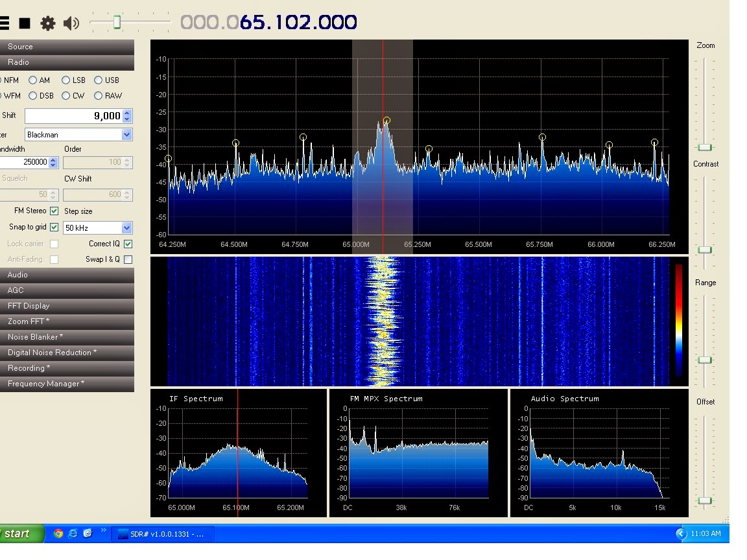Mute audio with the speaker icon
This screenshot has height=560, width=747.
[71, 23]
